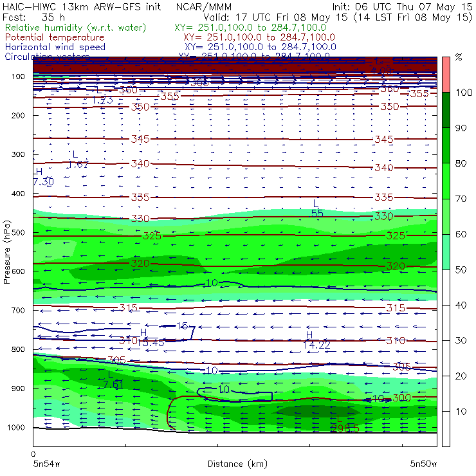Click the '60' colorbar scale label
The width and height of the screenshot is (476, 476).
tap(461, 234)
